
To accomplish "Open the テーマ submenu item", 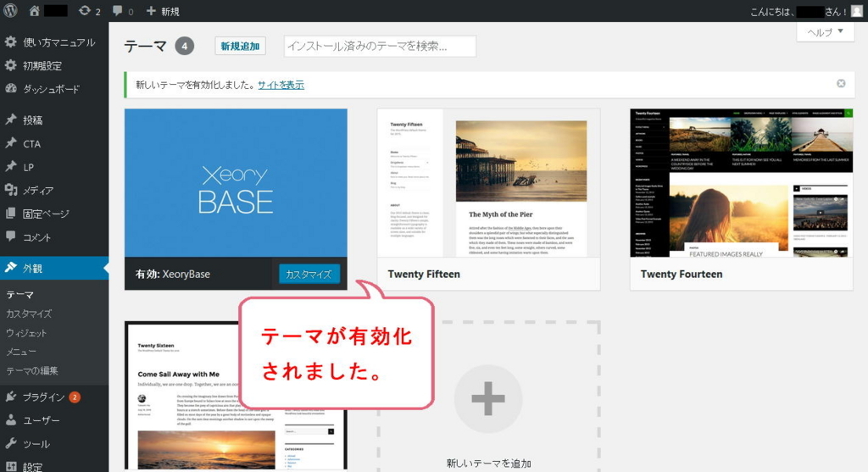I will 20,295.
